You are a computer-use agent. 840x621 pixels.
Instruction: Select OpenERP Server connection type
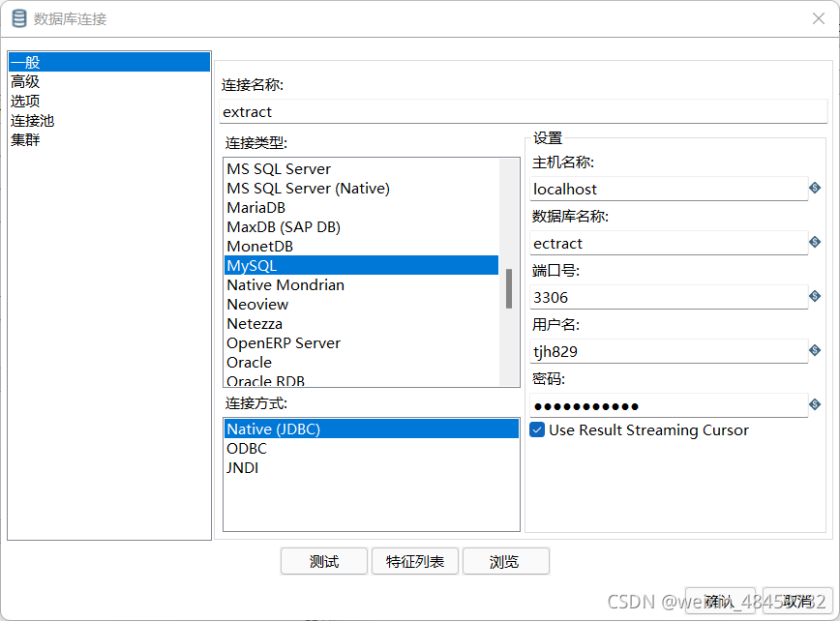pyautogui.click(x=362, y=342)
